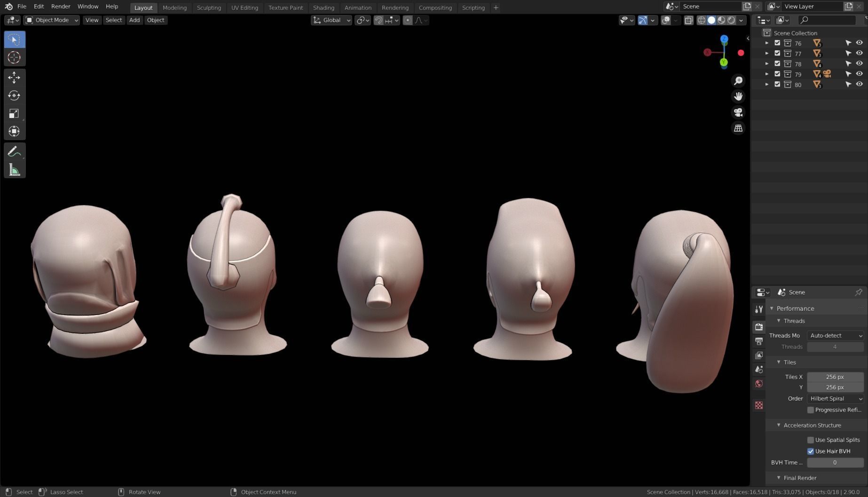Select the Scale tool
The width and height of the screenshot is (868, 497).
(14, 113)
